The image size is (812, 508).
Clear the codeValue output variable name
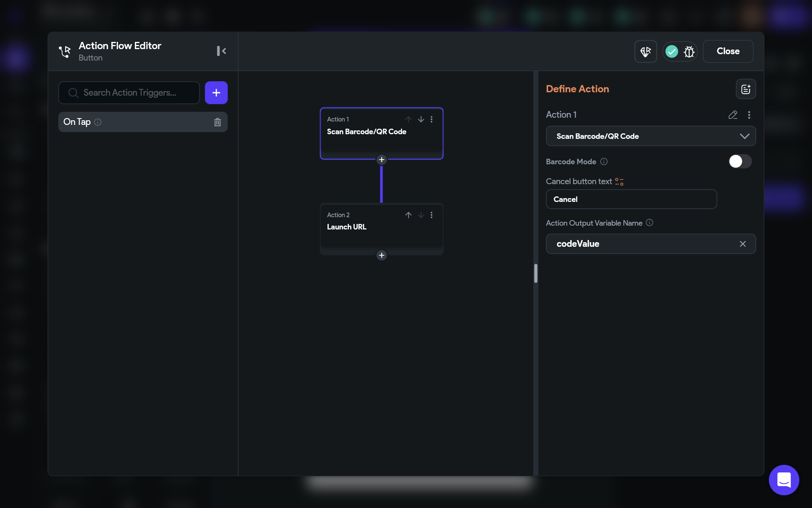(x=743, y=244)
